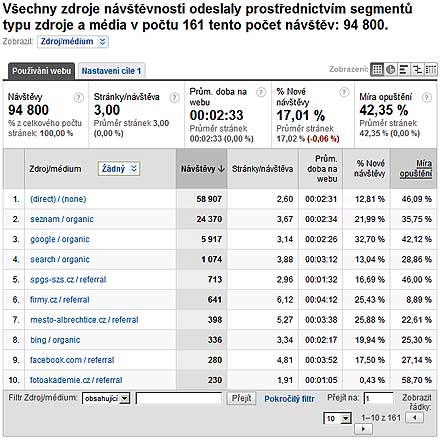Open the Žádný secondary dimension dropdown
The width and height of the screenshot is (440, 440).
tap(119, 169)
